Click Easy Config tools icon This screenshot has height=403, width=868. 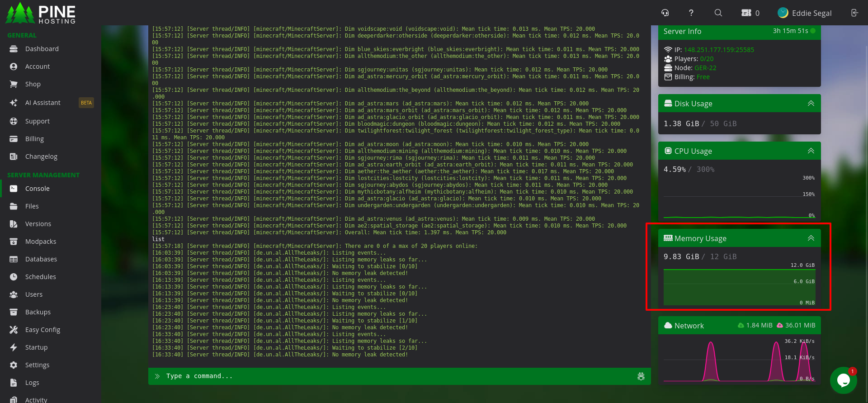14,330
